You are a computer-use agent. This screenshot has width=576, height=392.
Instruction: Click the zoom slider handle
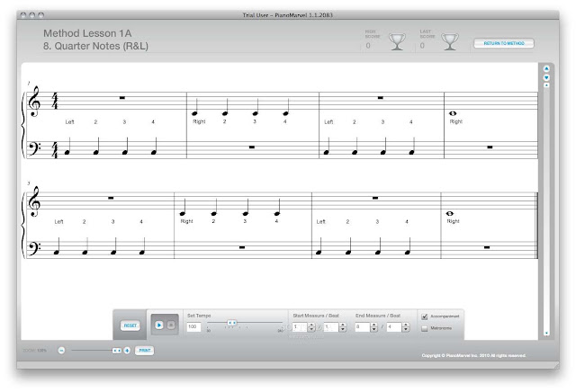(117, 351)
